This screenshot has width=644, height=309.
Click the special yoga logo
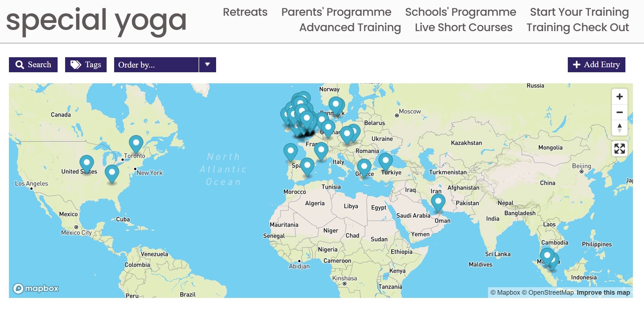click(x=96, y=21)
